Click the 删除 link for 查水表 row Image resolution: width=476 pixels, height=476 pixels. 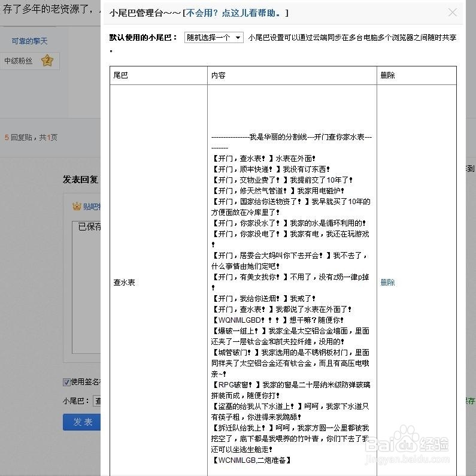(x=387, y=283)
